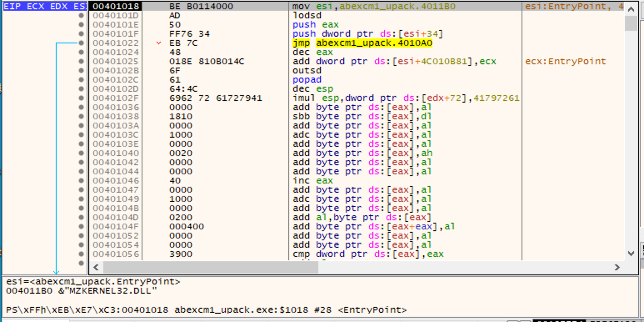Select address 00401040 in the address column
The width and height of the screenshot is (644, 322).
[x=116, y=153]
